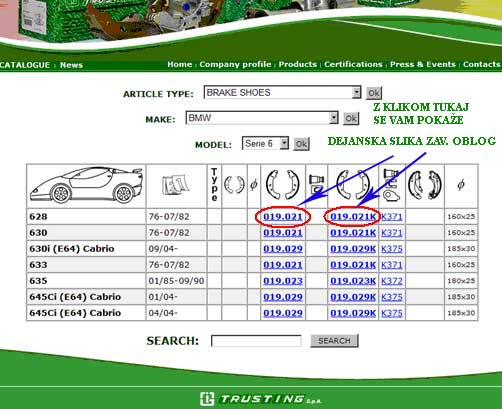Confirm make BMW with Ok button
502x409 pixels.
pyautogui.click(x=351, y=118)
